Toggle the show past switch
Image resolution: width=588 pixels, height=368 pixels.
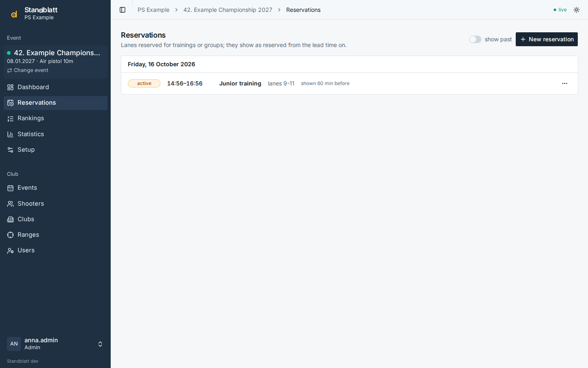click(x=475, y=39)
